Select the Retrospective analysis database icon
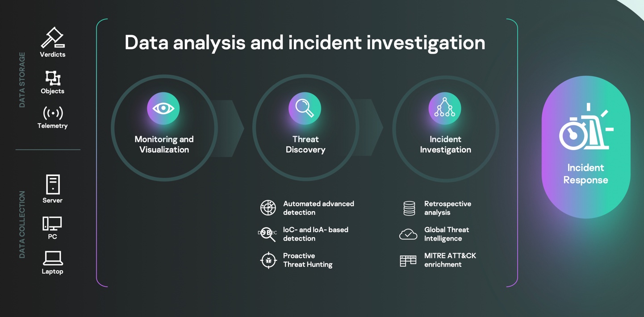644x317 pixels. (409, 209)
